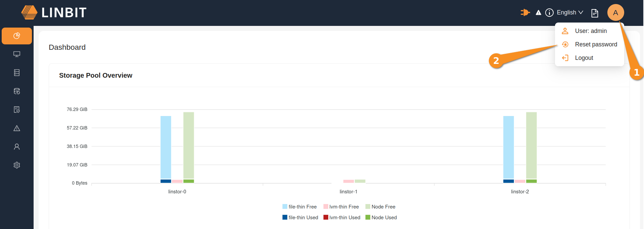The height and width of the screenshot is (229, 644).
Task: Click linstor-0 file-thin Used dark blue segment
Action: [166, 181]
